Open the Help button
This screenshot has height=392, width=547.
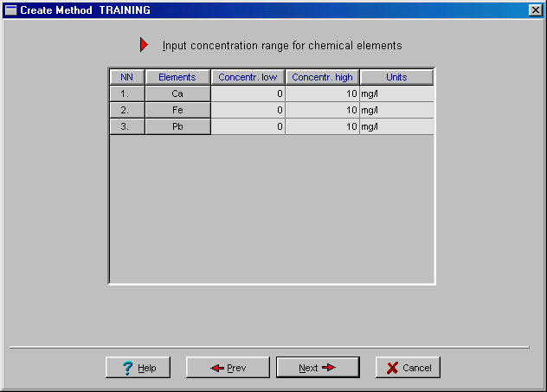point(138,367)
